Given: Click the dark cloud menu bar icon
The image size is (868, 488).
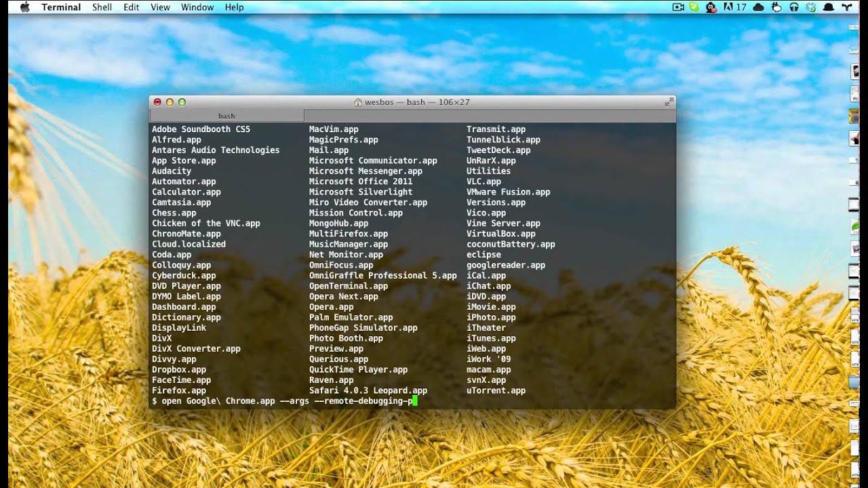Looking at the screenshot, I should (759, 7).
